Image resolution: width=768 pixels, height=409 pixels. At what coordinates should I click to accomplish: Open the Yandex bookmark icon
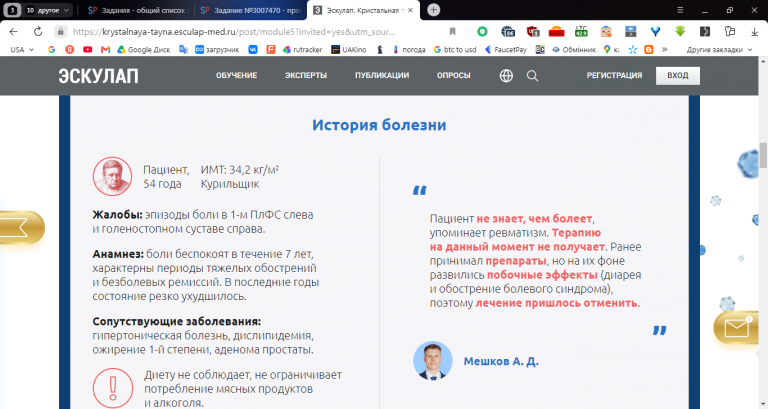click(x=70, y=49)
